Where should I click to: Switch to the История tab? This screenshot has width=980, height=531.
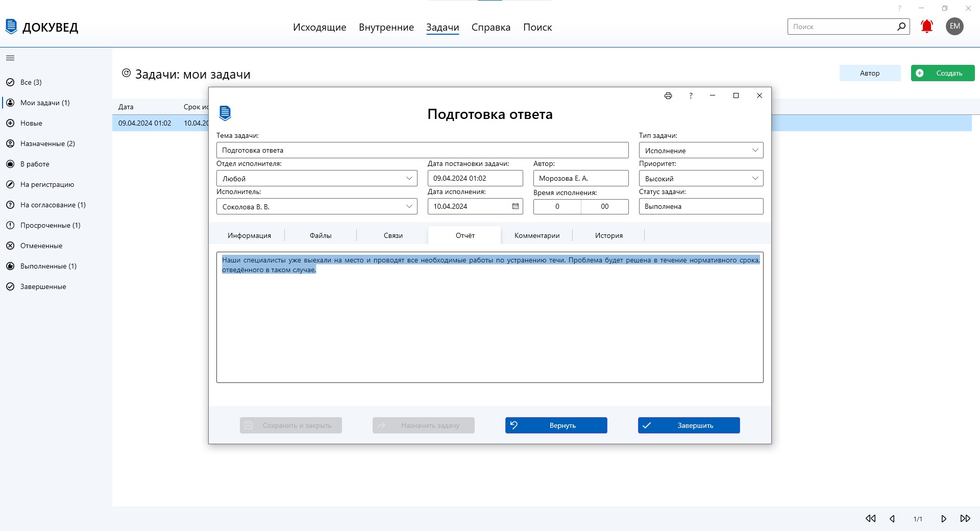tap(609, 235)
